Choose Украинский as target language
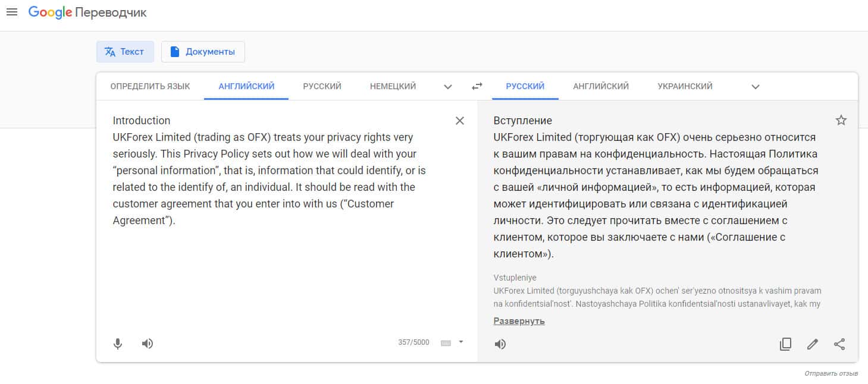This screenshot has height=384, width=868. point(685,86)
